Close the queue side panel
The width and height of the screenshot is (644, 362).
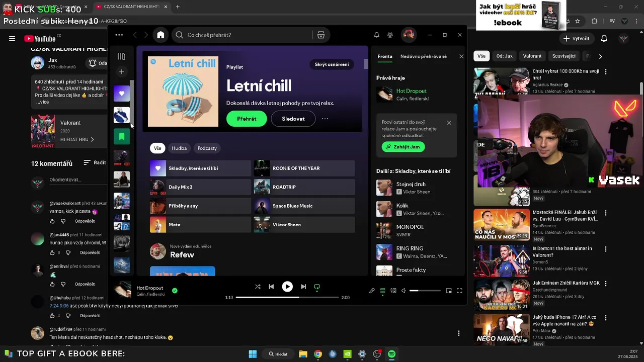point(461,56)
